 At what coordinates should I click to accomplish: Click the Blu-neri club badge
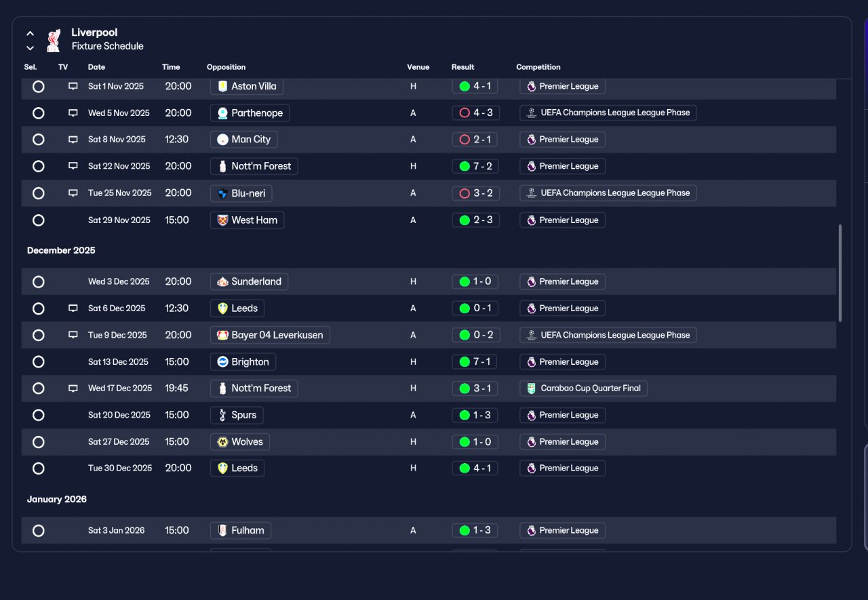tap(222, 193)
